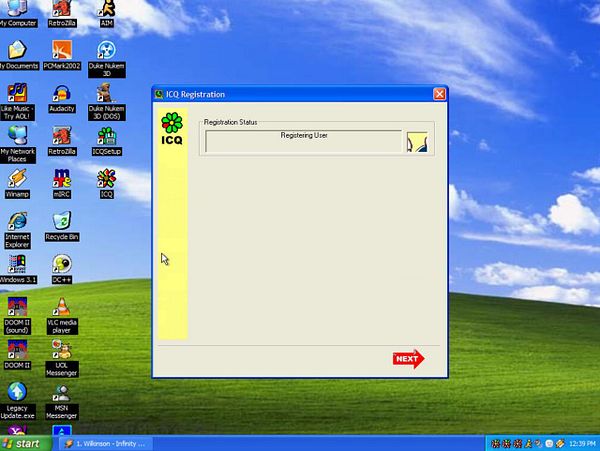This screenshot has width=600, height=451.
Task: Click the taskbar clock showing 12:39 PM
Action: point(582,444)
